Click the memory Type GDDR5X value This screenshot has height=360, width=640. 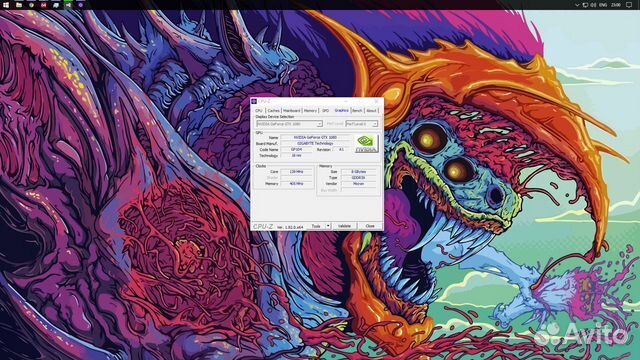click(x=358, y=178)
